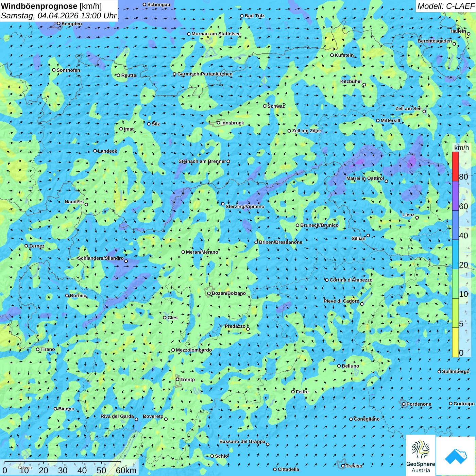Select the green 10–20 km/h legend color

point(455,284)
